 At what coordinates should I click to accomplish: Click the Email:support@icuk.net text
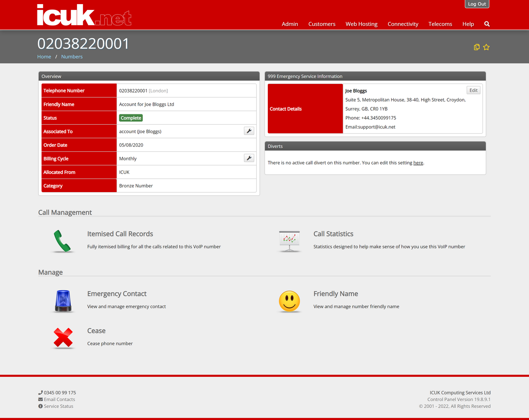(370, 127)
